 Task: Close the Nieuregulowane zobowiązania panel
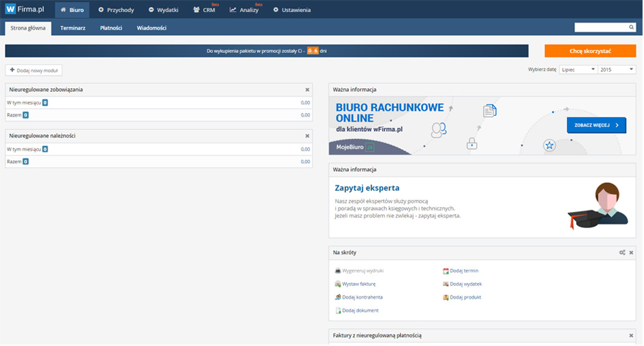click(x=307, y=90)
